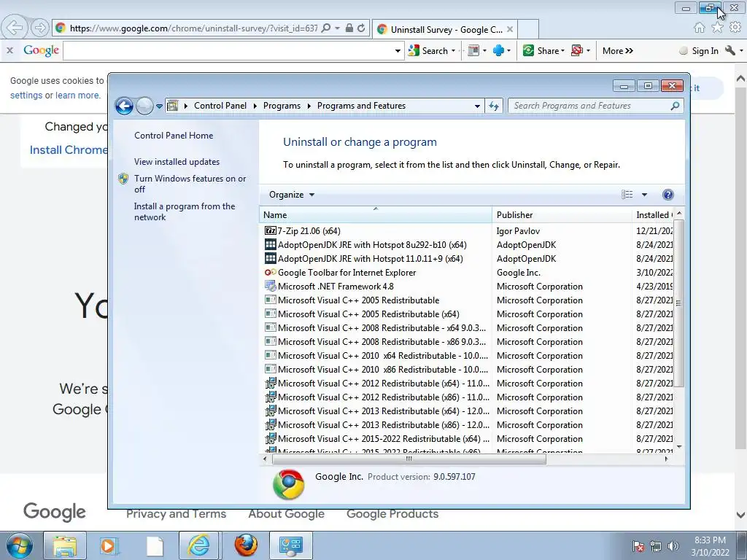Image resolution: width=747 pixels, height=560 pixels.
Task: Click the refresh icon in IE address bar
Action: click(x=361, y=28)
